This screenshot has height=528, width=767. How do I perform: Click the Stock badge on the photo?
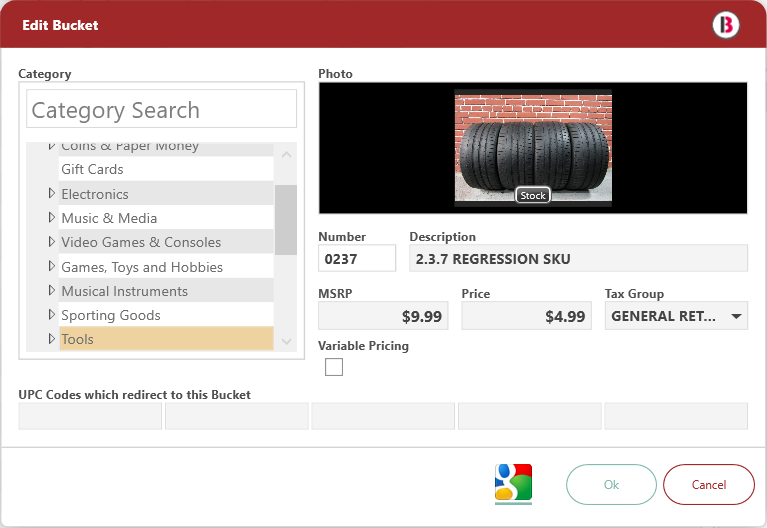click(533, 195)
